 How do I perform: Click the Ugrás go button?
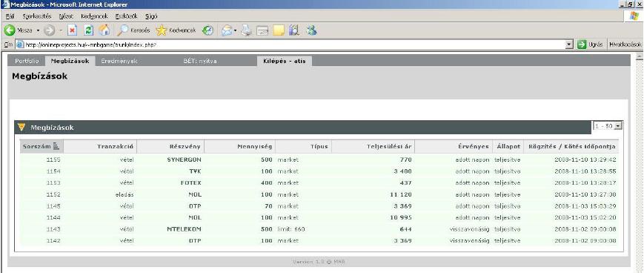[590, 45]
